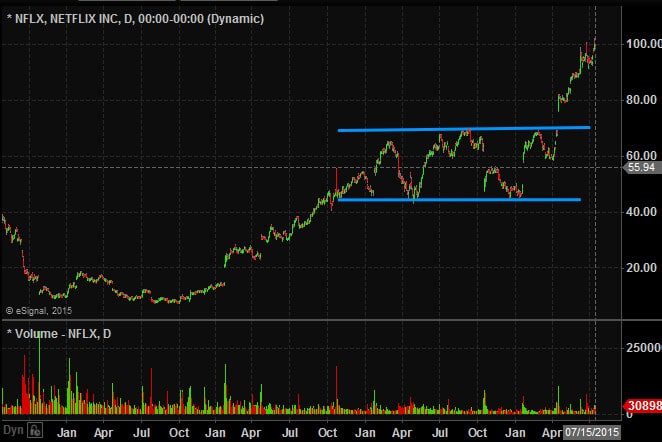Click the Volume - NFLX, D study title
The image size is (662, 442).
pyautogui.click(x=59, y=334)
